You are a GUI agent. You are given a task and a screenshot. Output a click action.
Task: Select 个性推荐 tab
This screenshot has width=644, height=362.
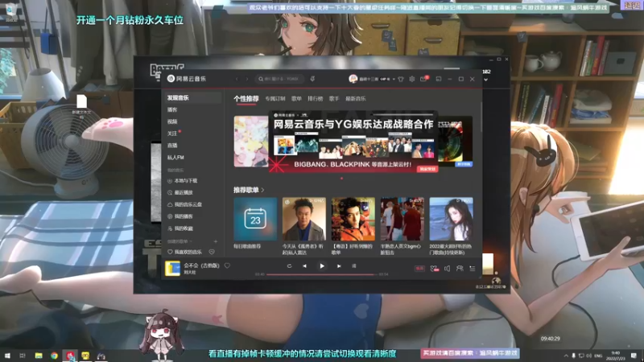(246, 98)
